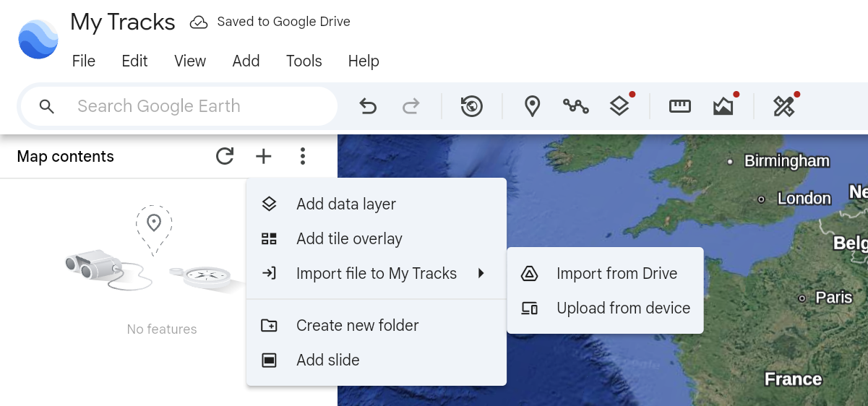This screenshot has height=406, width=868.
Task: Choose Add slide
Action: pyautogui.click(x=376, y=360)
